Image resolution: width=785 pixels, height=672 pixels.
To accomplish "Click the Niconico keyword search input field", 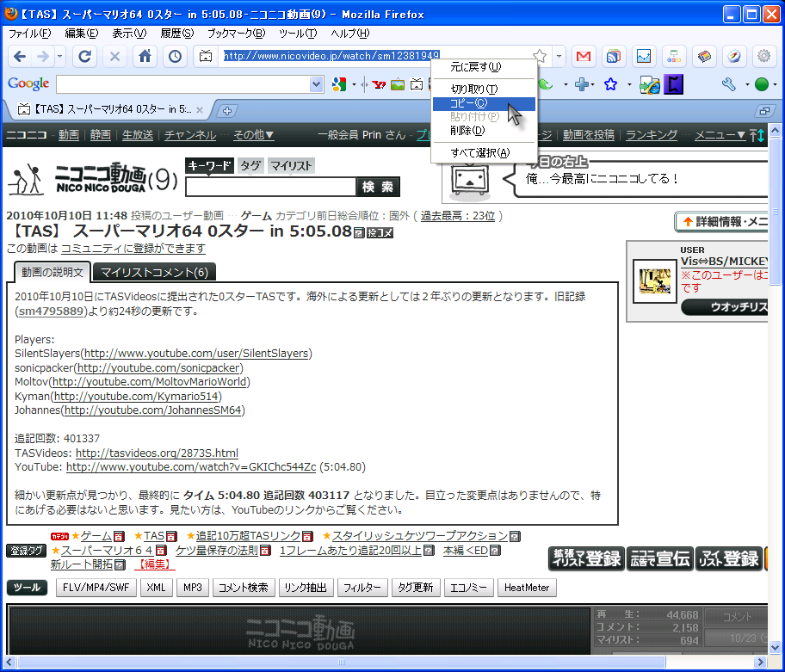I will [x=270, y=187].
